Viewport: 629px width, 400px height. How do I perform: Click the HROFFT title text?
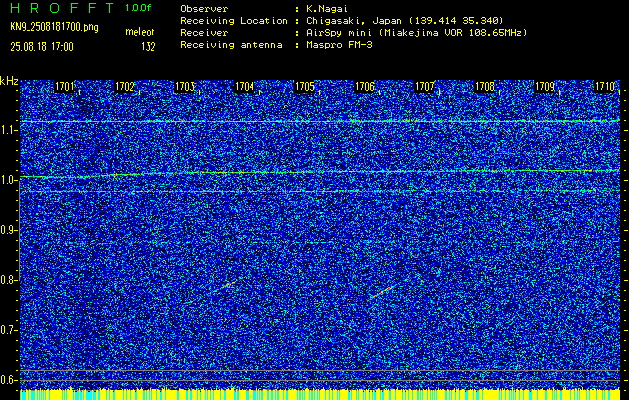click(62, 8)
